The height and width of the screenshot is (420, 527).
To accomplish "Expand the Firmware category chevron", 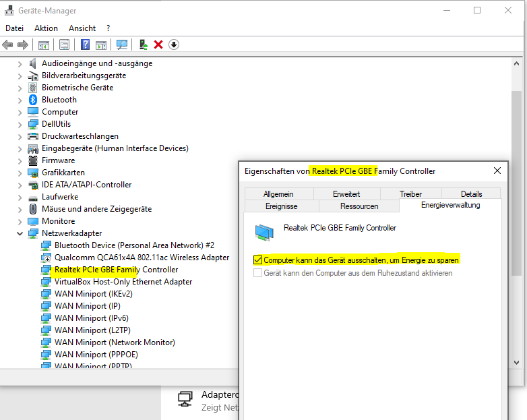I will click(20, 160).
